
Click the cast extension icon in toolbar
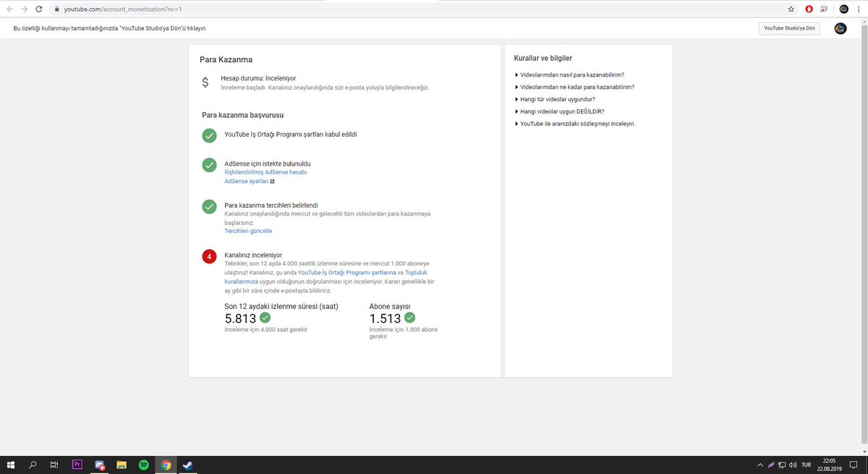click(x=823, y=9)
